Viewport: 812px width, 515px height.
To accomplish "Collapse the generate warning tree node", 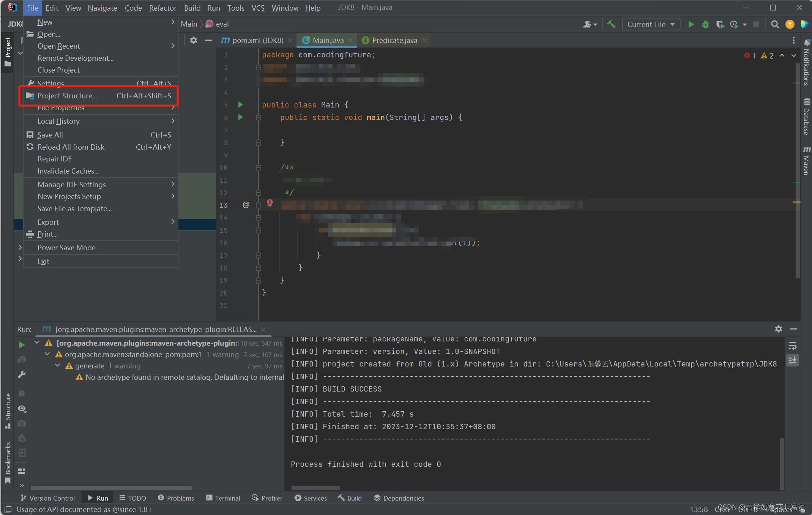I will coord(58,365).
